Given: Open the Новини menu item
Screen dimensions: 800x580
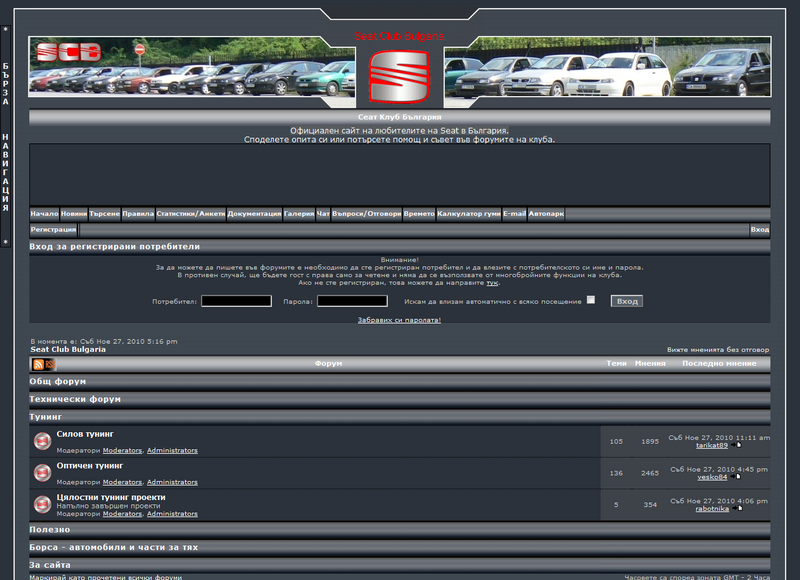Looking at the screenshot, I should tap(74, 214).
